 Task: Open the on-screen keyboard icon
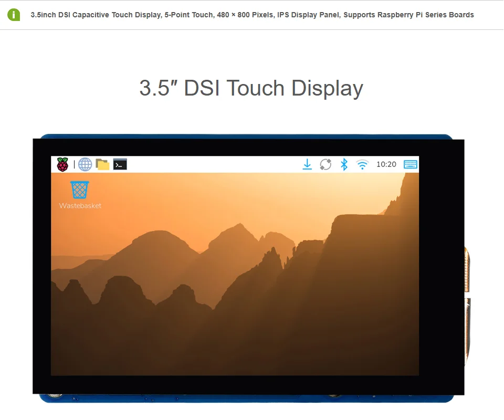[411, 164]
